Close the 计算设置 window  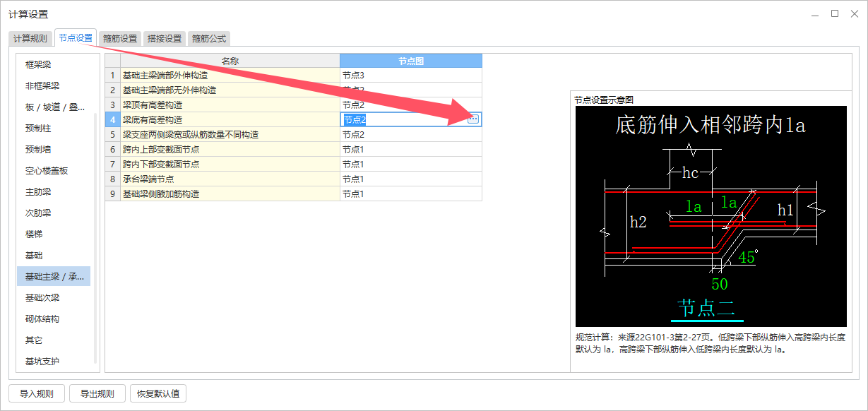853,13
